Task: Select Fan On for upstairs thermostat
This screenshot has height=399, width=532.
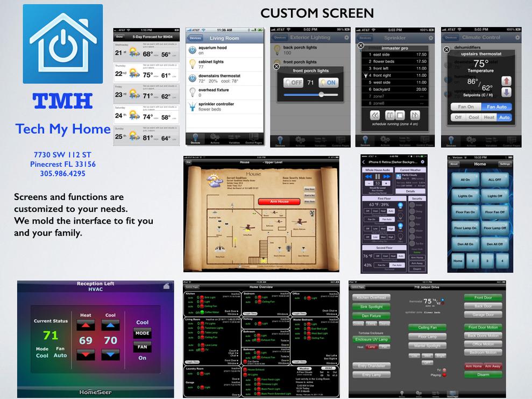Action: pos(466,106)
